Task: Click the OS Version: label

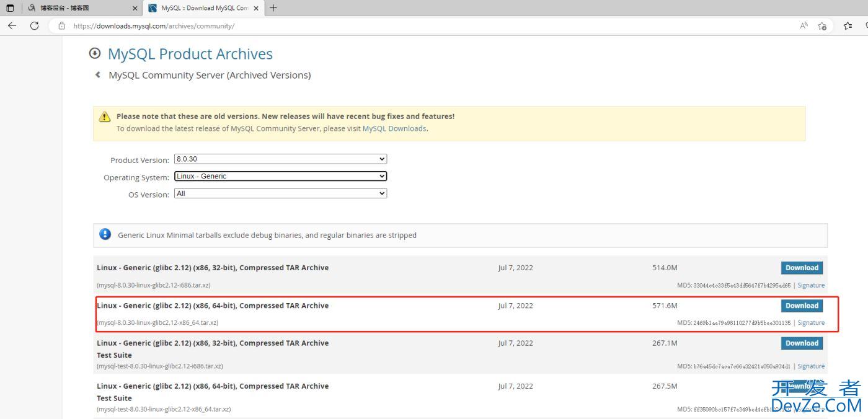Action: pos(149,195)
